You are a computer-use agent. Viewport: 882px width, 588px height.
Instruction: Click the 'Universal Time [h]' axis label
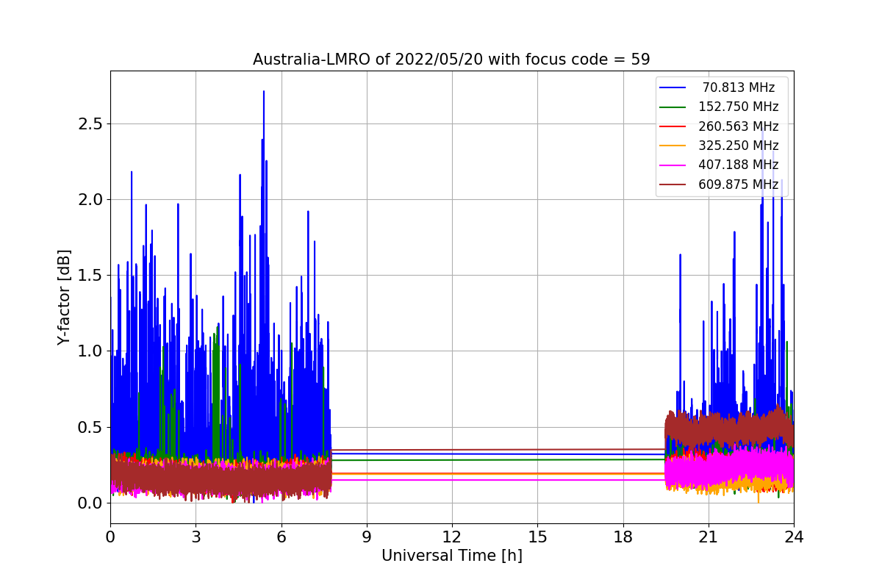(x=452, y=556)
